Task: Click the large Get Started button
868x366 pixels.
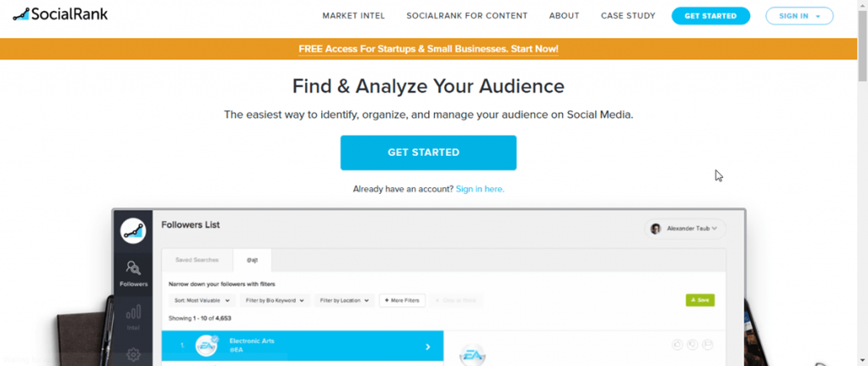Action: point(428,152)
